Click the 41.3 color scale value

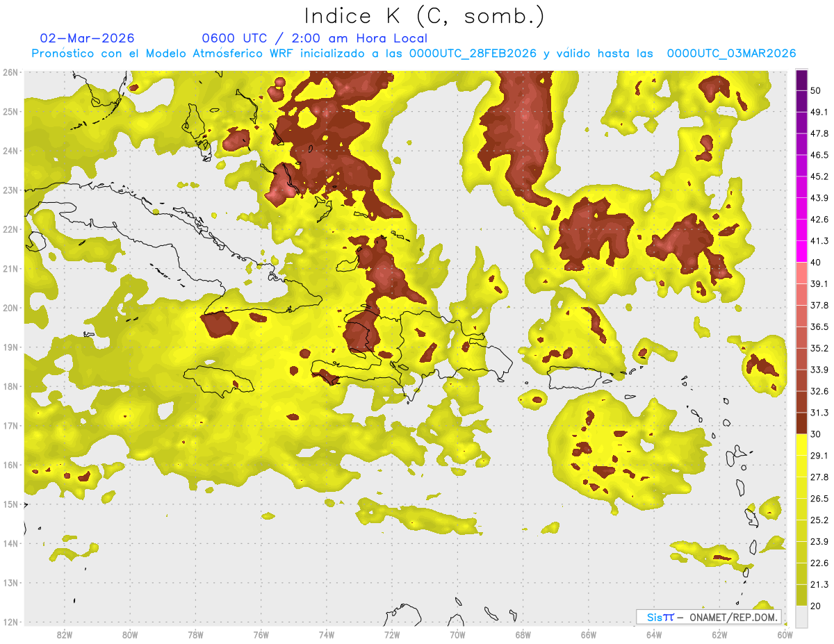(819, 241)
